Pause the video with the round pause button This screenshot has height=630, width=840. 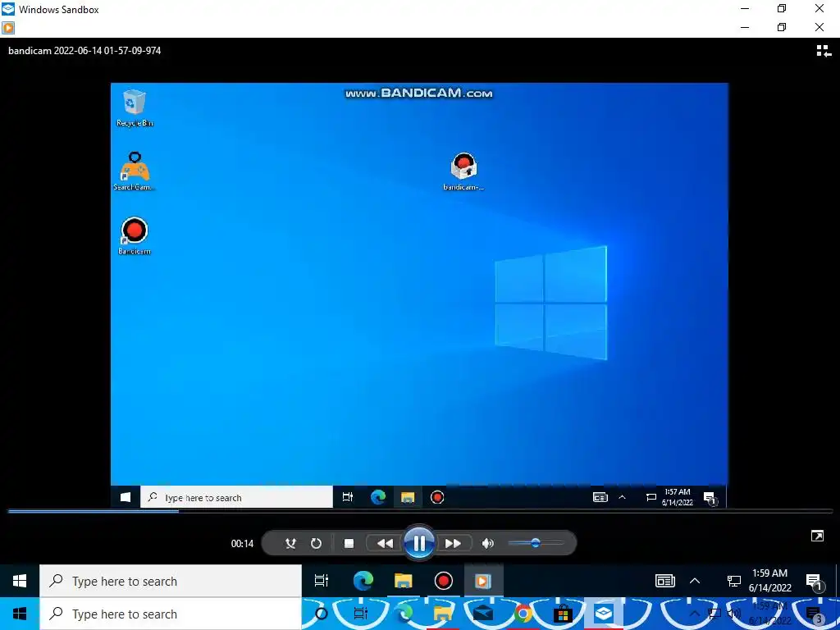(419, 543)
